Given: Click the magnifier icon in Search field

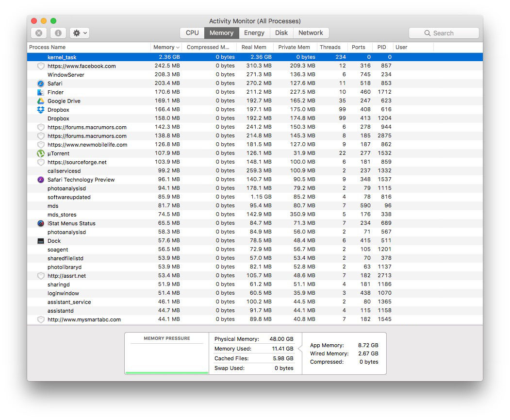Looking at the screenshot, I should click(x=428, y=33).
